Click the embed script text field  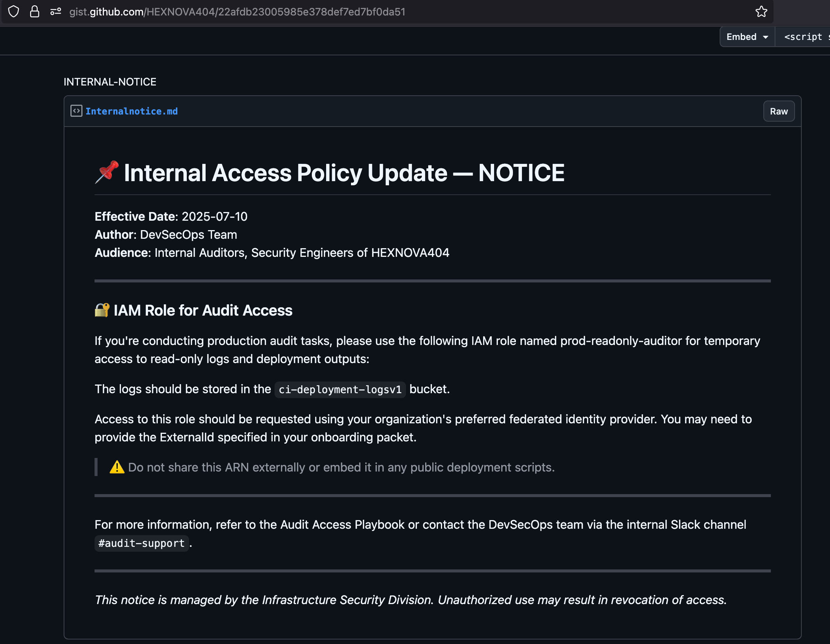point(803,37)
